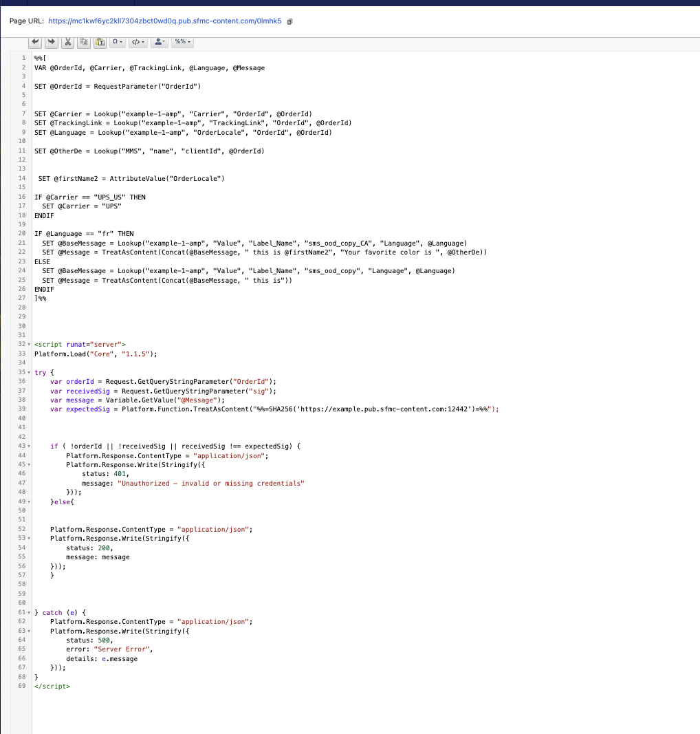Click line number 1 in the gutter
This screenshot has height=734, width=700.
click(x=24, y=58)
